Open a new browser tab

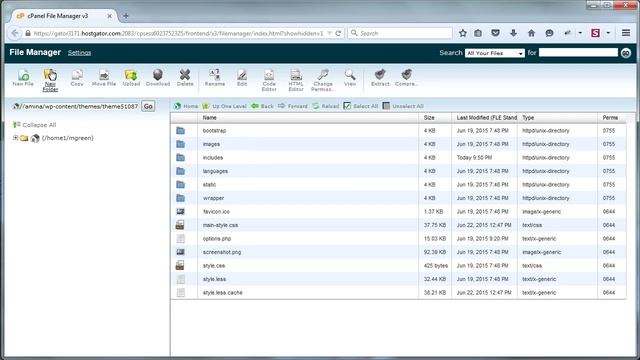coord(126,16)
